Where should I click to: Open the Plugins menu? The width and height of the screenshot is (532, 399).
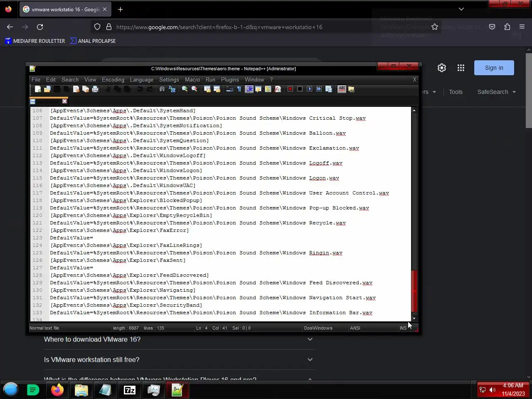pyautogui.click(x=230, y=79)
